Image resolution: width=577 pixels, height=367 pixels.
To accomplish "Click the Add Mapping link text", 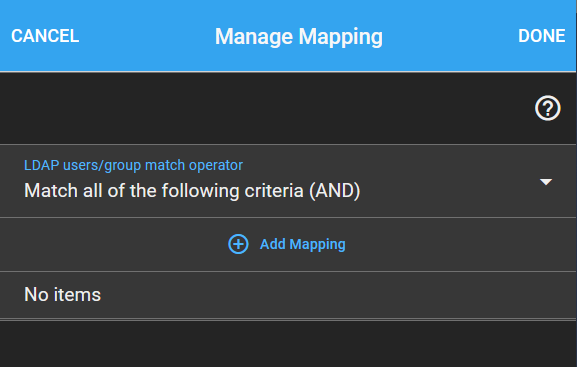I will tap(303, 244).
